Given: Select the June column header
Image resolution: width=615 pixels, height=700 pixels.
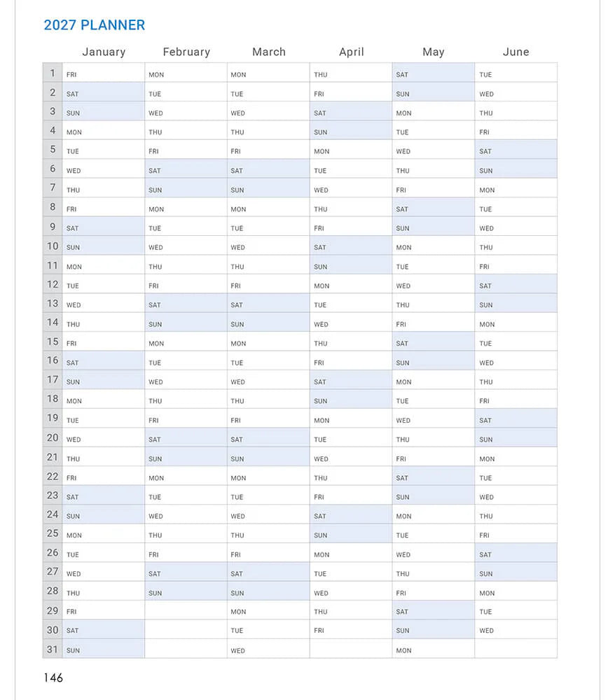Looking at the screenshot, I should [x=516, y=52].
